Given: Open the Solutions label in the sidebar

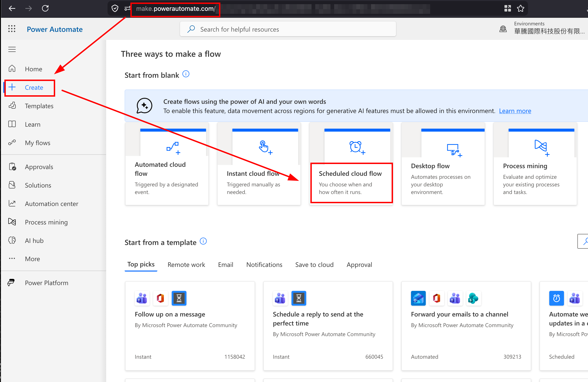Looking at the screenshot, I should point(38,185).
